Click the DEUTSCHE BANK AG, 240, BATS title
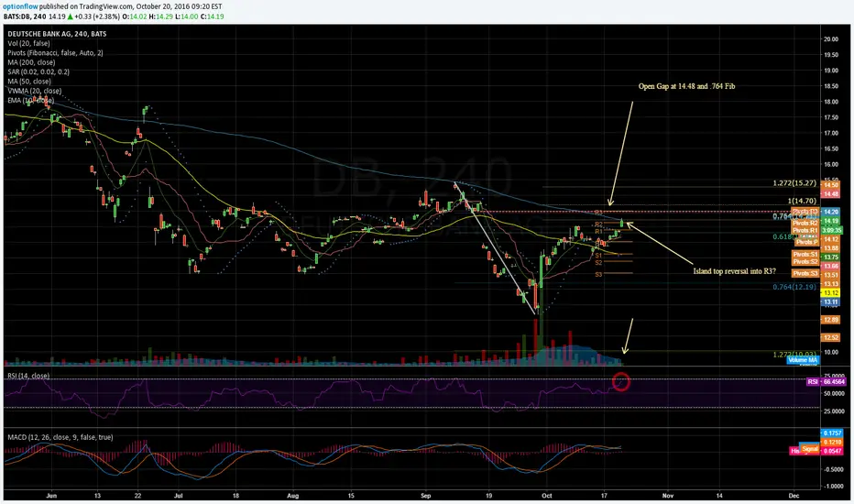The image size is (854, 504). coord(57,34)
